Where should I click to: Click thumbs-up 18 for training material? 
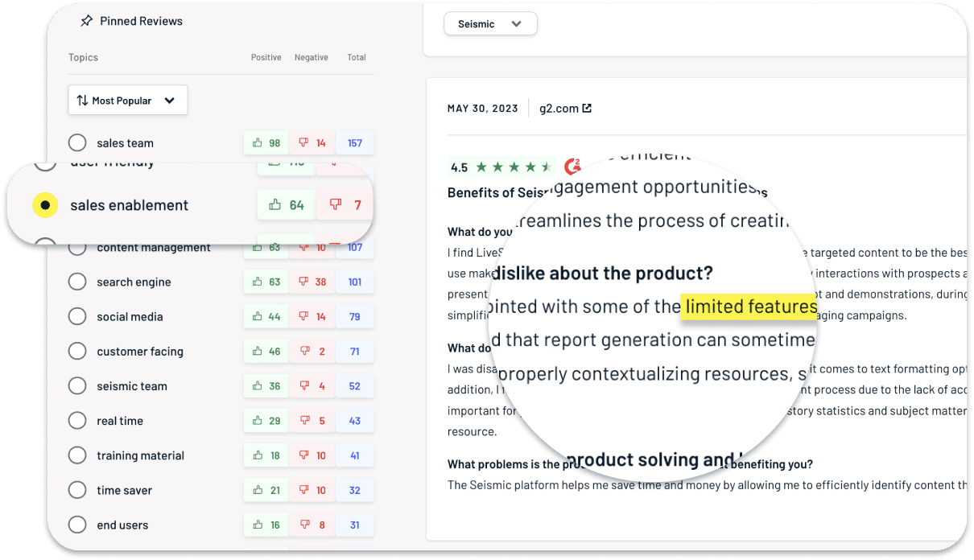pyautogui.click(x=266, y=455)
